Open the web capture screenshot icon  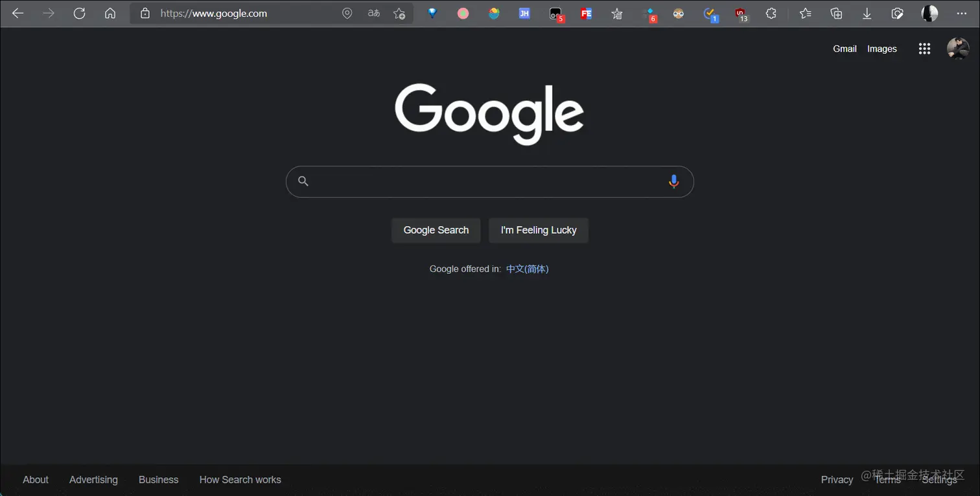pyautogui.click(x=897, y=13)
